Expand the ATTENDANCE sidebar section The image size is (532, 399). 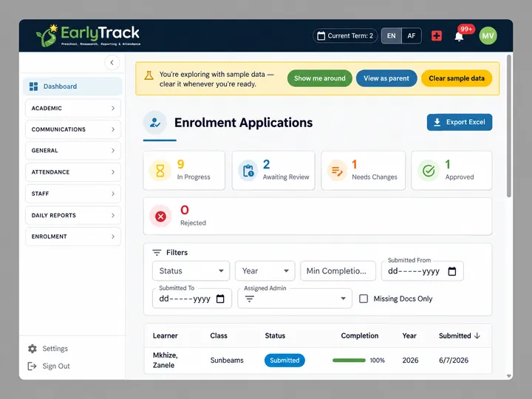73,172
